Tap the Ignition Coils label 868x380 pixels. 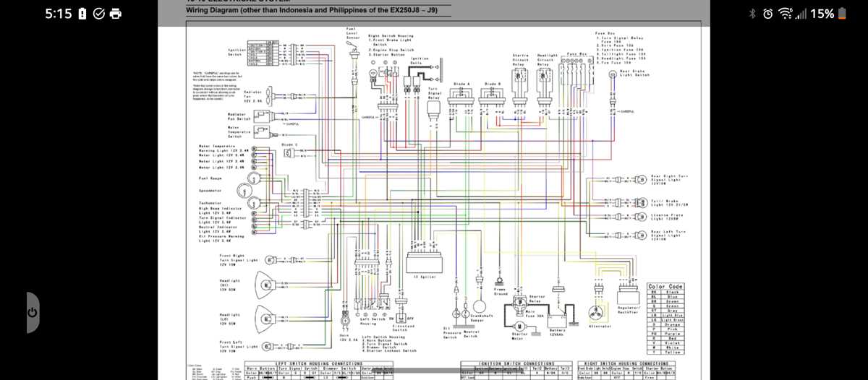(419, 61)
